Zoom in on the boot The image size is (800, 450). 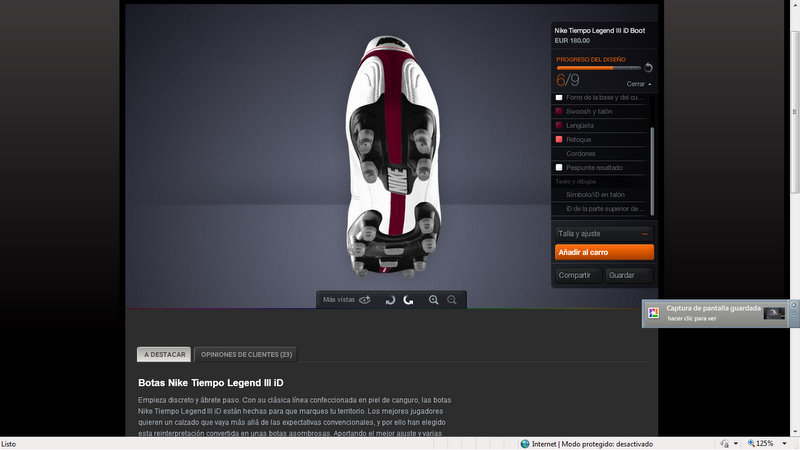(434, 300)
